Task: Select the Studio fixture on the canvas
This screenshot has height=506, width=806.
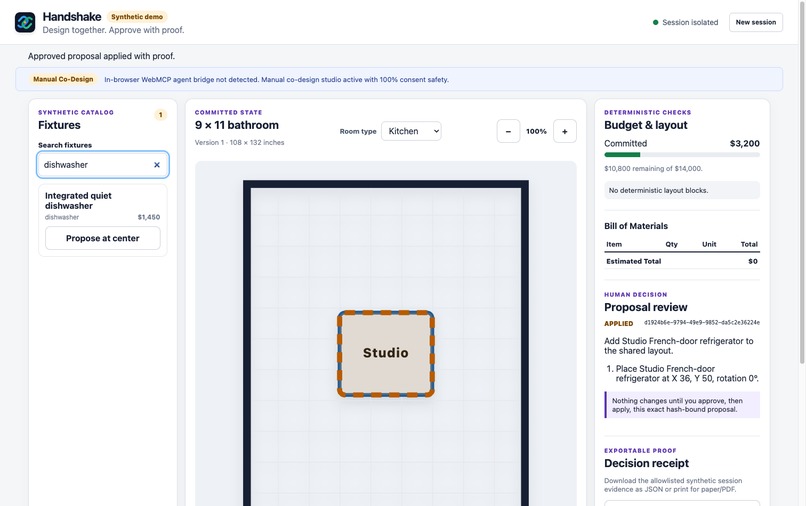Action: click(386, 353)
